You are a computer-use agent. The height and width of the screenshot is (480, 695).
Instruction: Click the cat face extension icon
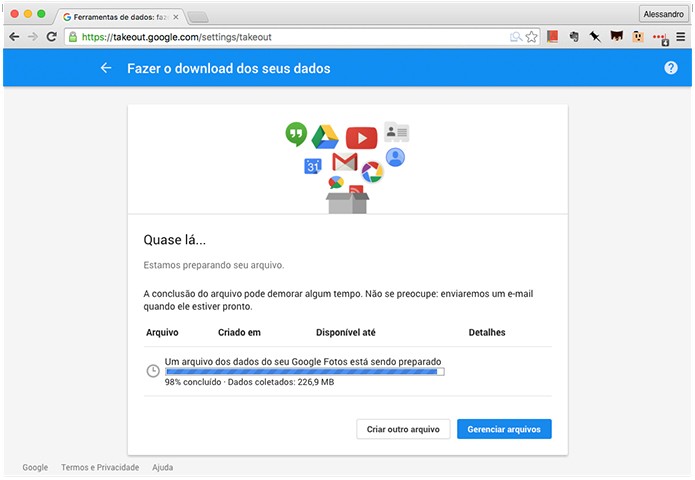click(x=617, y=36)
